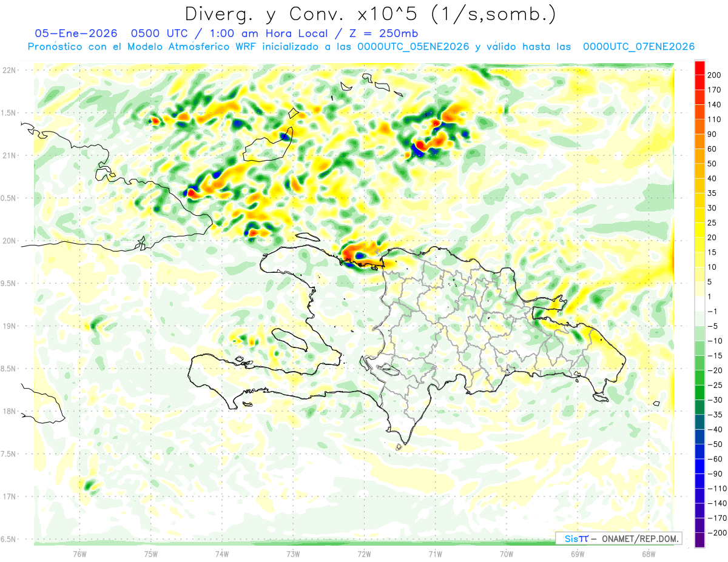Click the latitude label "6.5N"
The height and width of the screenshot is (562, 728).
pos(8,539)
